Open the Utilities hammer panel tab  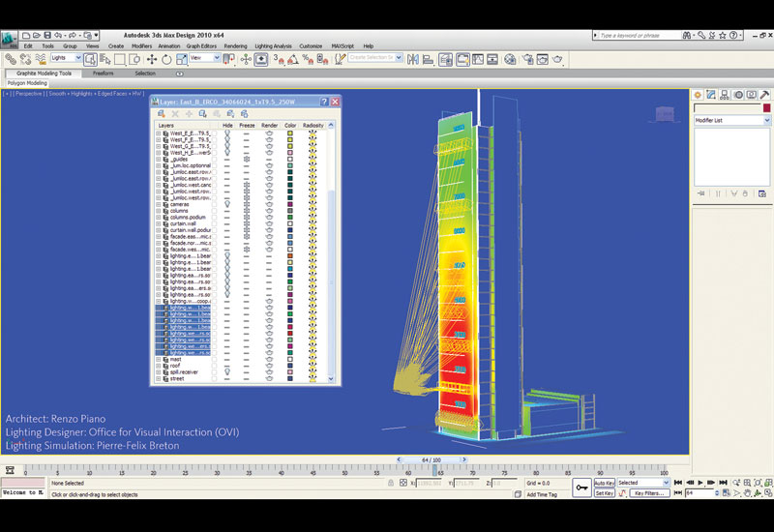(764, 95)
